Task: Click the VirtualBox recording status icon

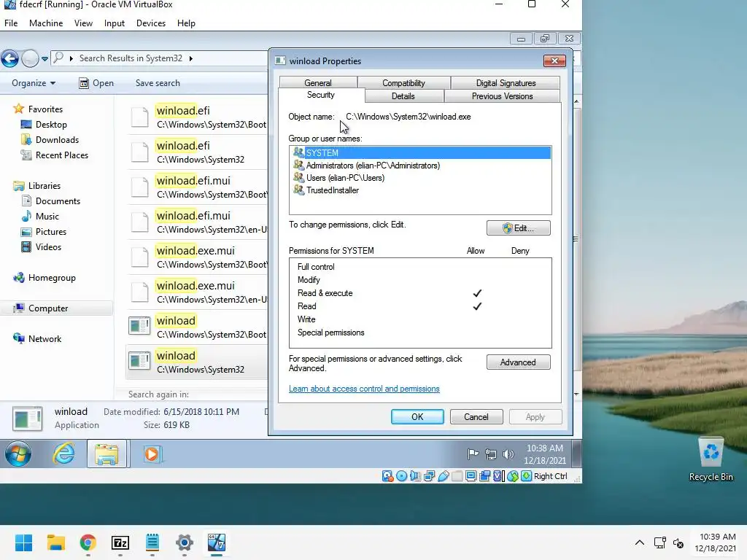Action: pos(484,476)
